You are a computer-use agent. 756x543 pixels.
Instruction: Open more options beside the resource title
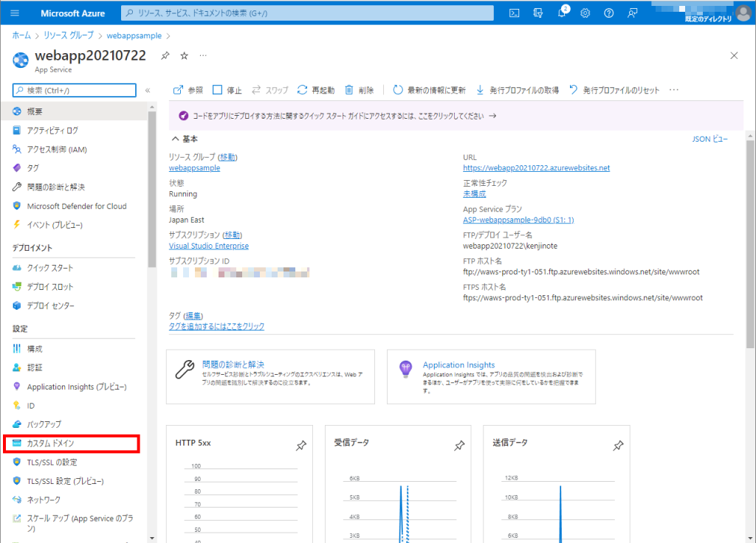[x=203, y=55]
